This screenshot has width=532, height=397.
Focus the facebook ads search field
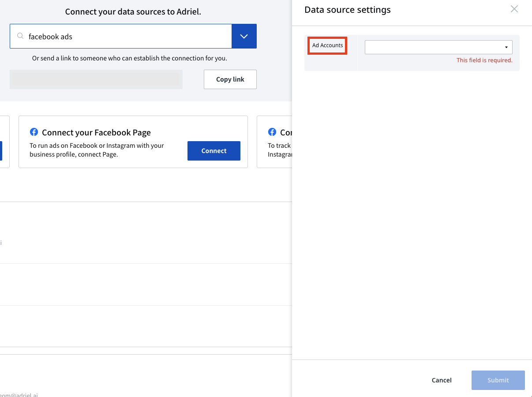coord(121,36)
